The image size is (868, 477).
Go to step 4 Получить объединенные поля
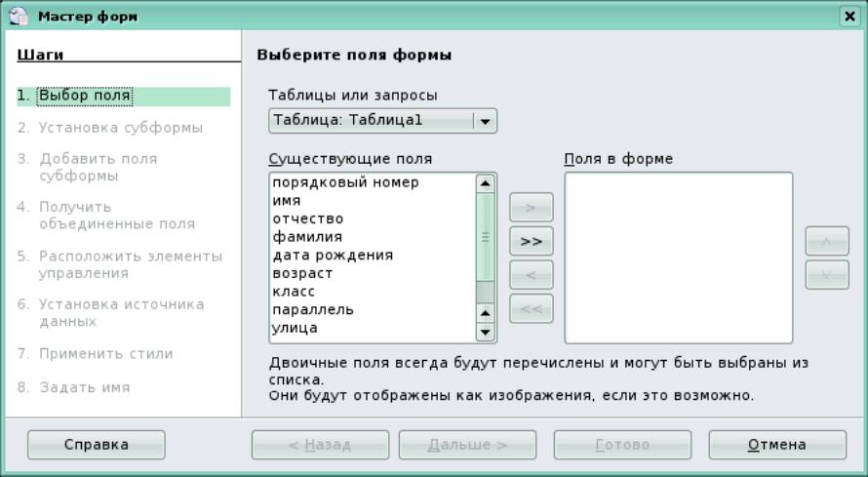[106, 216]
